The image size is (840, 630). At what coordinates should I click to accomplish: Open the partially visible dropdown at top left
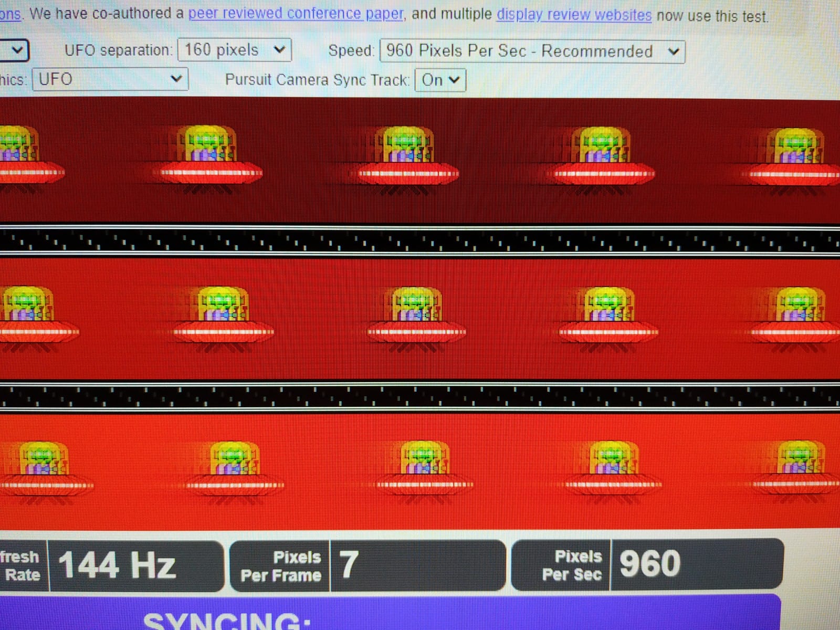pos(14,50)
